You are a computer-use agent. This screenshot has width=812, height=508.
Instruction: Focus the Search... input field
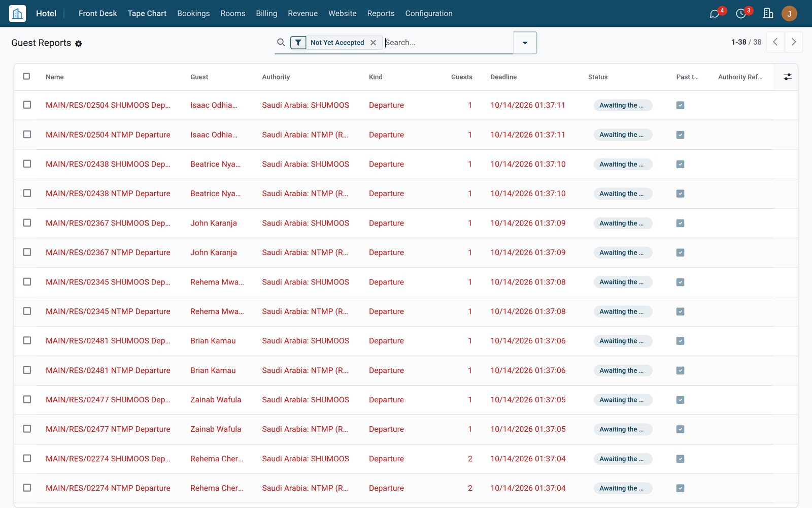pyautogui.click(x=448, y=43)
